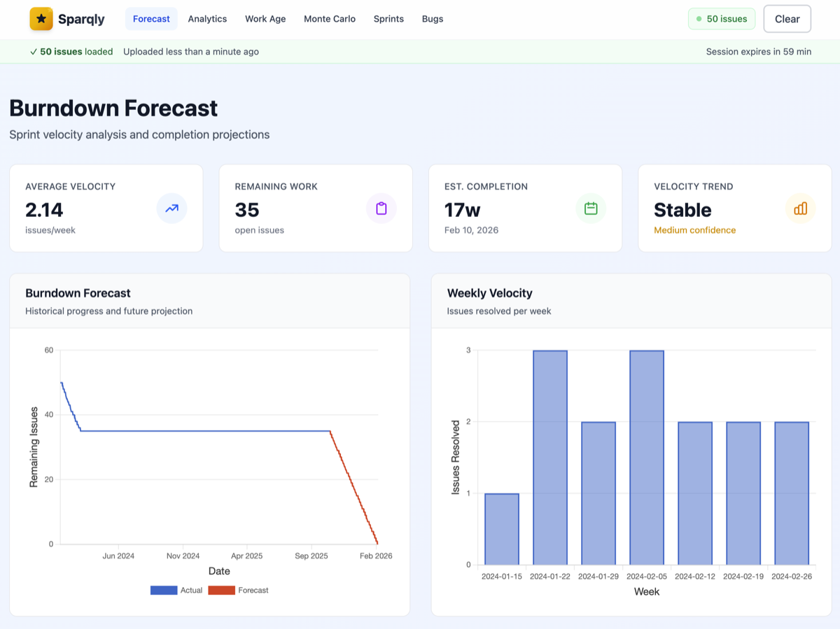Click the Average Velocity trend arrow icon
The width and height of the screenshot is (840, 629).
(171, 209)
